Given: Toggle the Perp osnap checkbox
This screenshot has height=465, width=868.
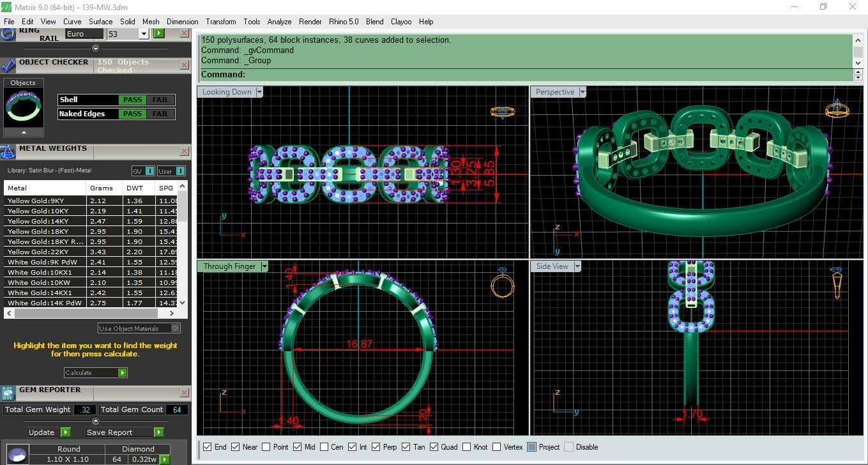Looking at the screenshot, I should click(376, 447).
